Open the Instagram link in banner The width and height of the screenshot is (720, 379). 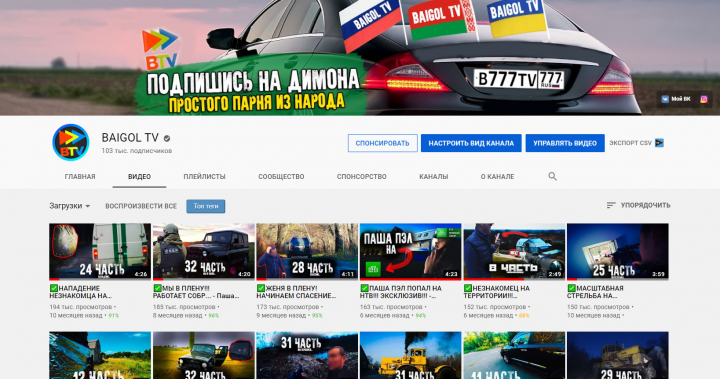tap(703, 99)
